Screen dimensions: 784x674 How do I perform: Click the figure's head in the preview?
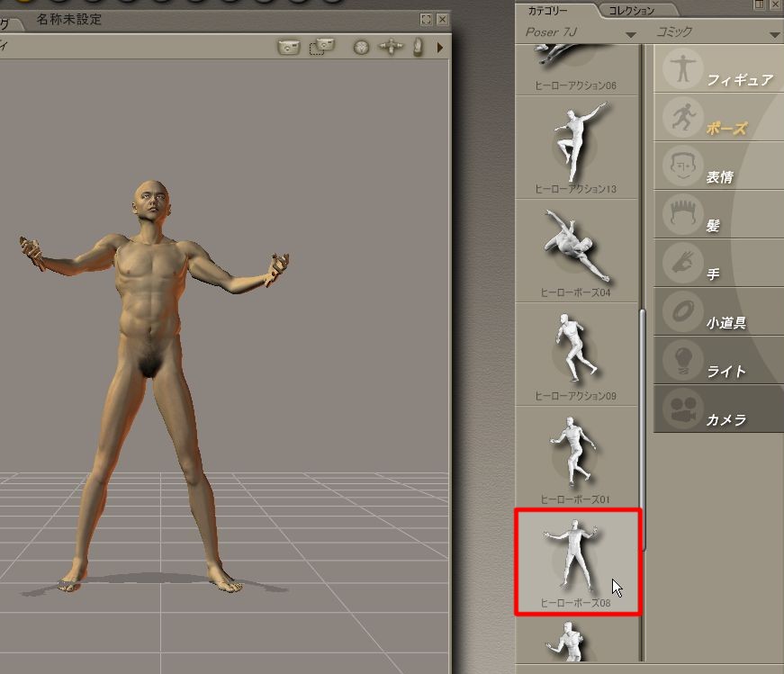coord(151,202)
